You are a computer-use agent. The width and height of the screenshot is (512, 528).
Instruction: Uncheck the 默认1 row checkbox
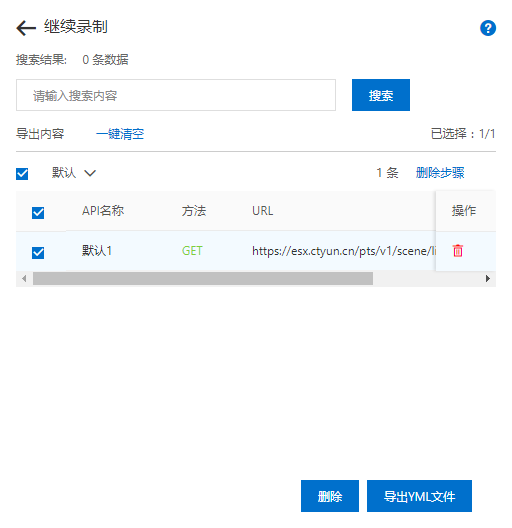(38, 253)
